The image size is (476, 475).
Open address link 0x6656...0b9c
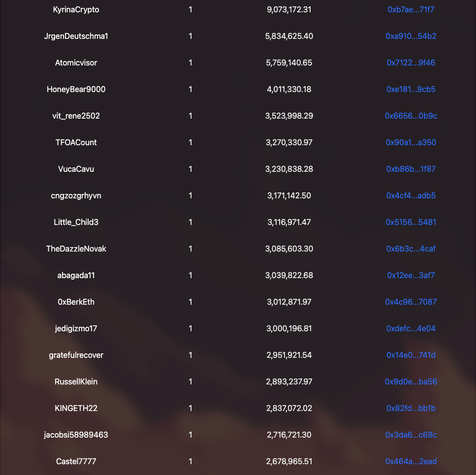[411, 116]
